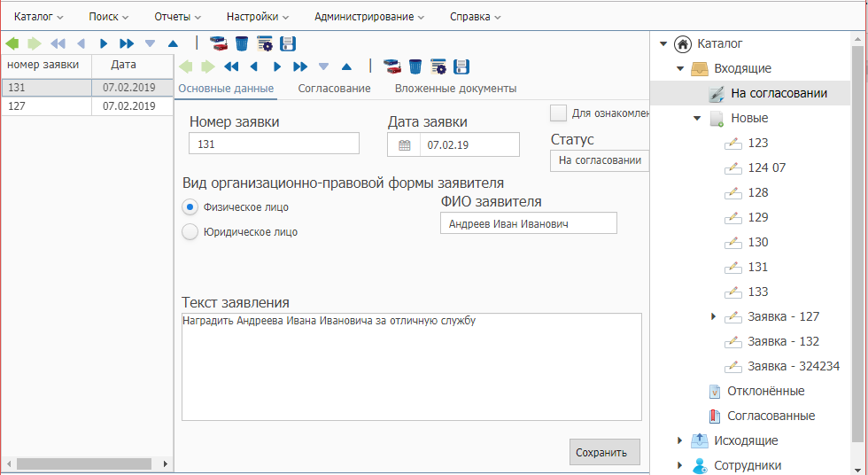Select Физическое лицо radio button

tap(190, 207)
